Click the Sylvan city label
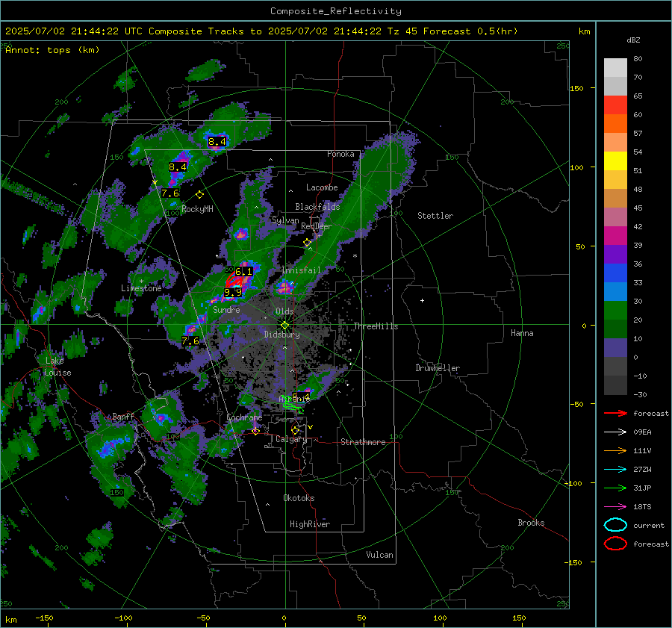 [x=285, y=220]
